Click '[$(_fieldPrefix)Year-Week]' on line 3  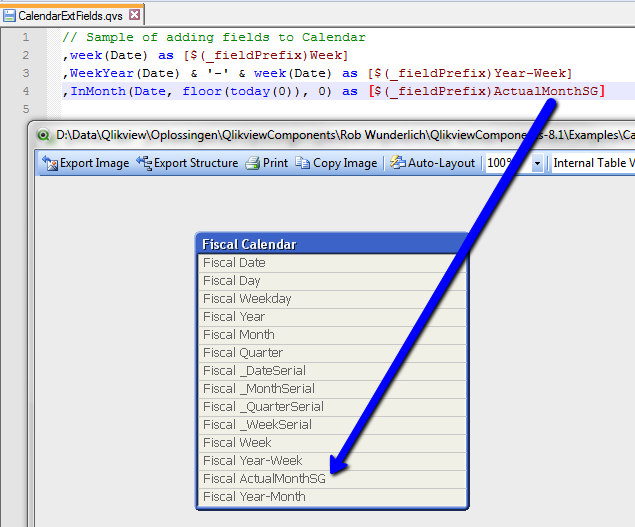coord(470,73)
